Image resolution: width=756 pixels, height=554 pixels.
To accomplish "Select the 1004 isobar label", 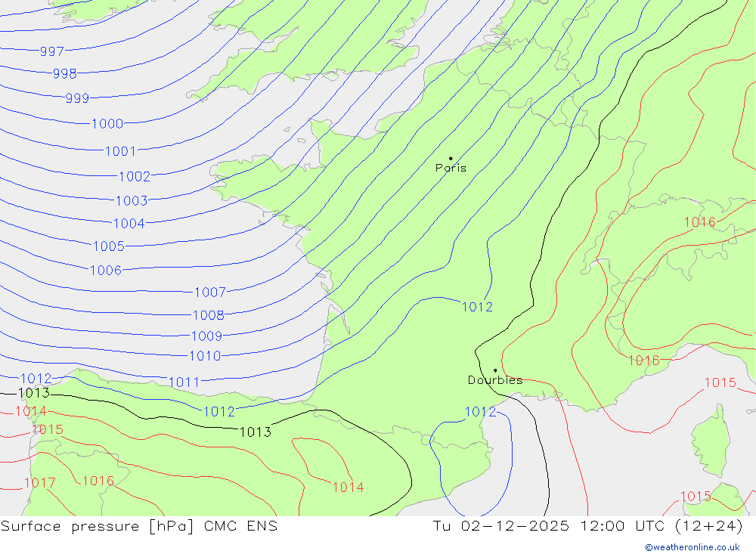I will pos(129,223).
